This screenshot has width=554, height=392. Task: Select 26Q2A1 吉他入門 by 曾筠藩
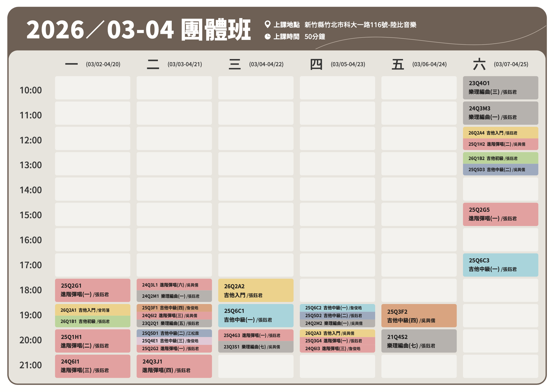tap(93, 310)
